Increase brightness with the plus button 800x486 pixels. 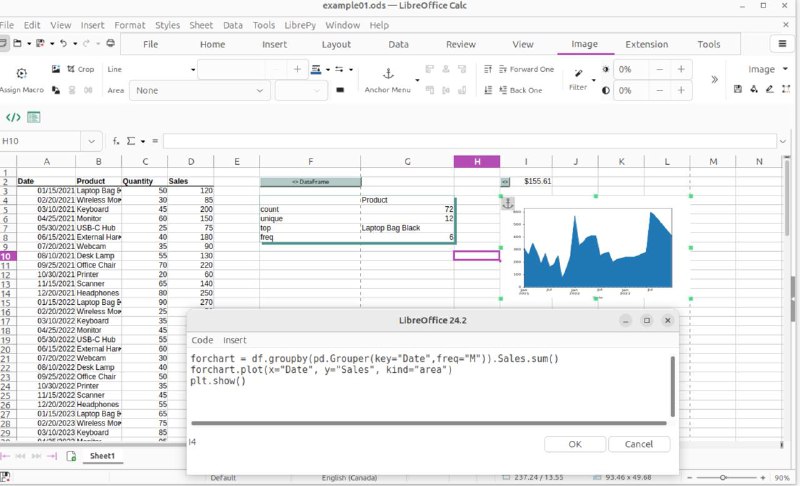681,69
